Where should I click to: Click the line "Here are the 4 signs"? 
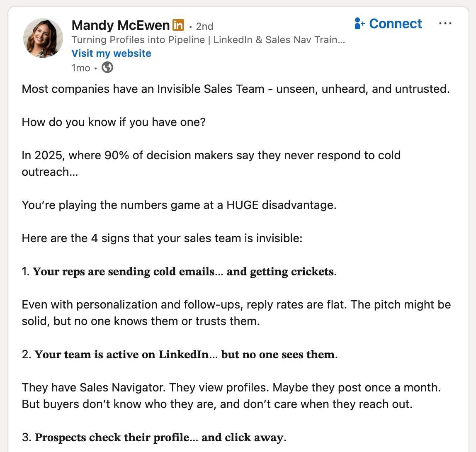pos(162,238)
